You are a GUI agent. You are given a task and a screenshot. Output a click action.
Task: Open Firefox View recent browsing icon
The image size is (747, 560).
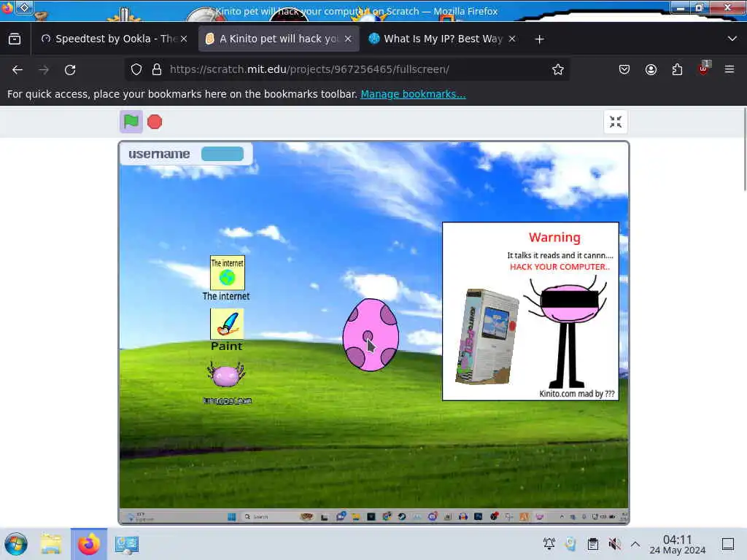pos(15,39)
